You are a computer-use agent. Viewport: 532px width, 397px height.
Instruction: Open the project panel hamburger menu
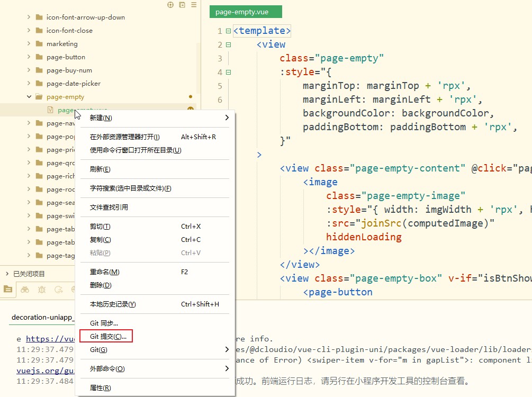(x=194, y=5)
